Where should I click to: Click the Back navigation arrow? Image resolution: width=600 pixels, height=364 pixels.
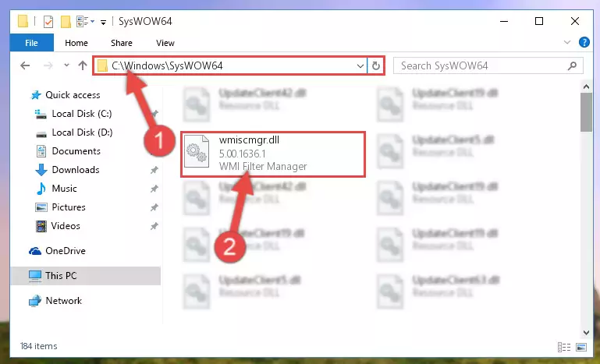[25, 65]
